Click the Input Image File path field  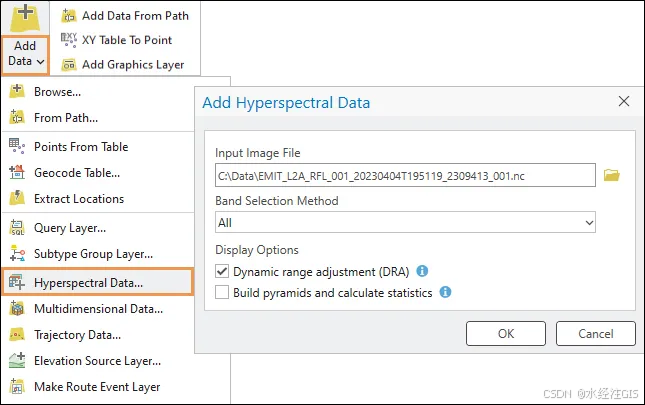click(x=405, y=176)
